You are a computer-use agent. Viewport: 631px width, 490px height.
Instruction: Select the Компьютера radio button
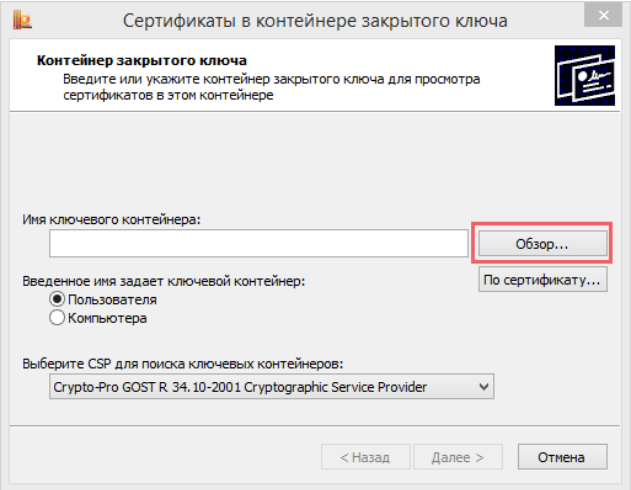[57, 318]
